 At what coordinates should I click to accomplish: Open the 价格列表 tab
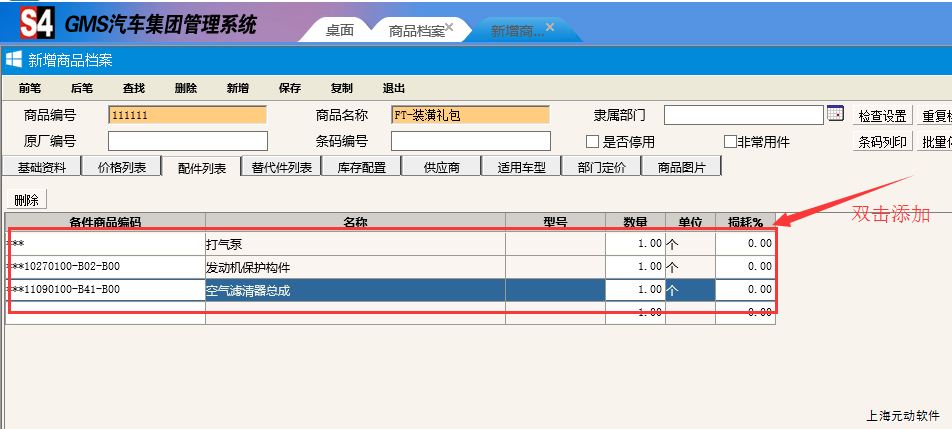pyautogui.click(x=122, y=167)
